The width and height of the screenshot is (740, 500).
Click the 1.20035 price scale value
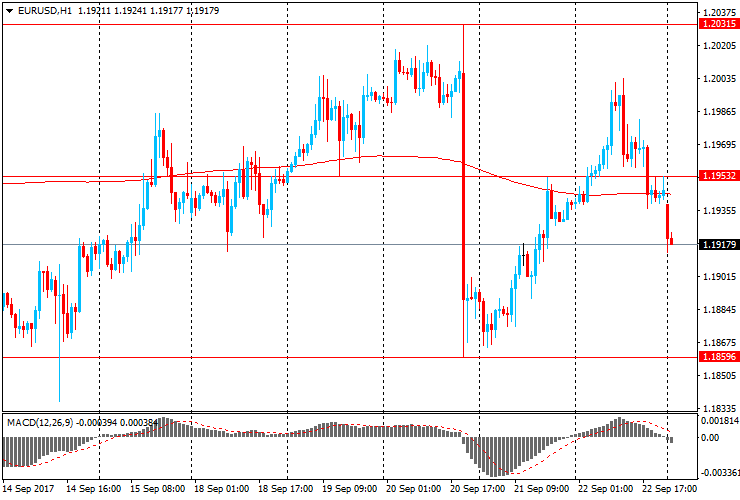719,78
